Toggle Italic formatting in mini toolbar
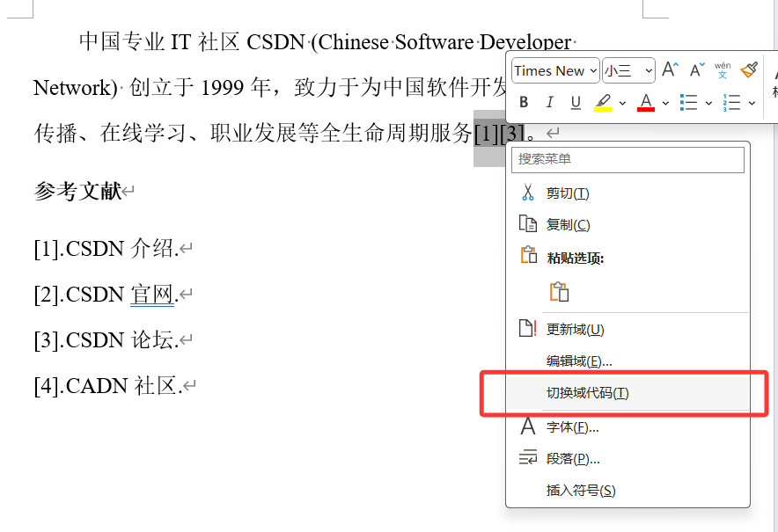This screenshot has height=532, width=778. click(549, 102)
